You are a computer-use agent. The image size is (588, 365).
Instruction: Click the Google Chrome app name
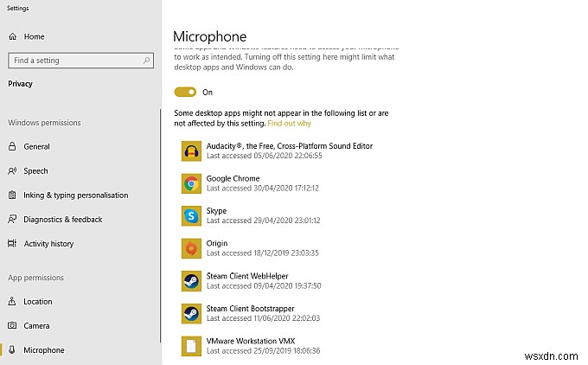(x=233, y=178)
